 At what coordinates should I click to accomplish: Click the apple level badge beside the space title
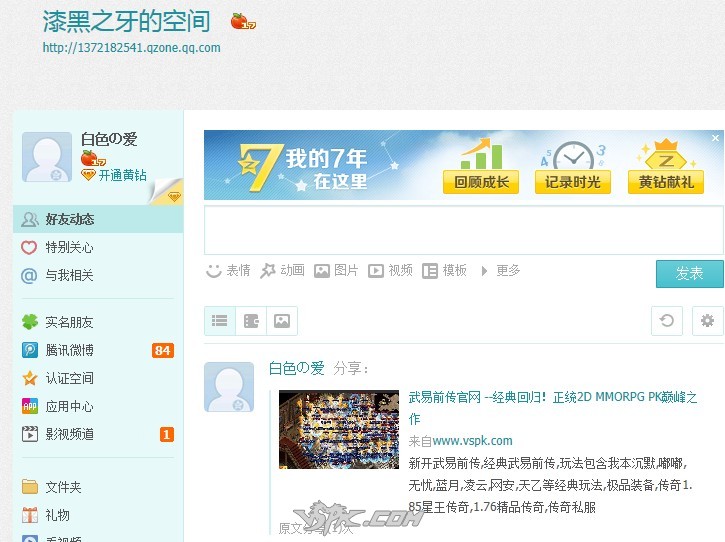tap(243, 21)
